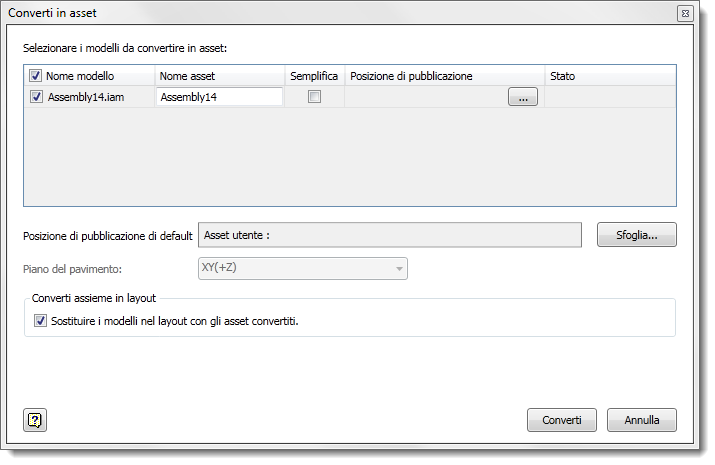Toggle the Nome modello header checkbox
This screenshot has height=465, width=715.
[36, 76]
